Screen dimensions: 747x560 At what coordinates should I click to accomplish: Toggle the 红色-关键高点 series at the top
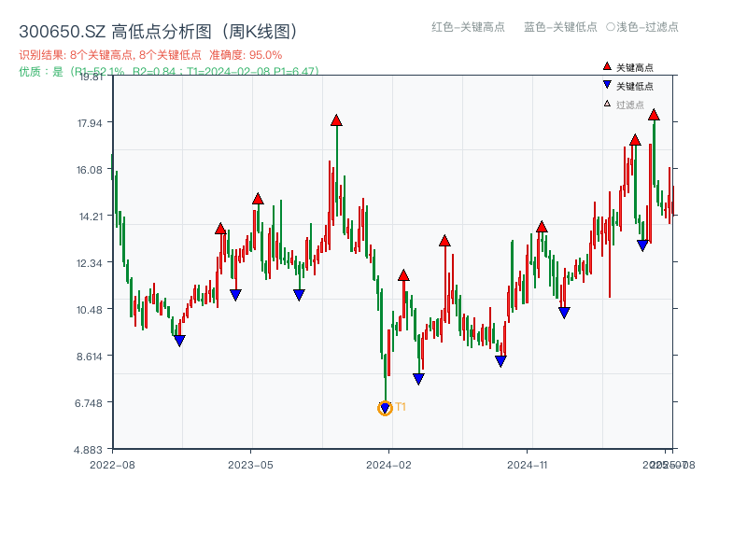(x=468, y=27)
